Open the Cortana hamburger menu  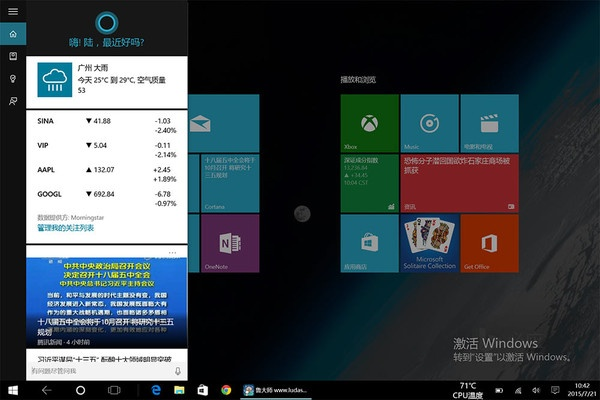tap(13, 11)
